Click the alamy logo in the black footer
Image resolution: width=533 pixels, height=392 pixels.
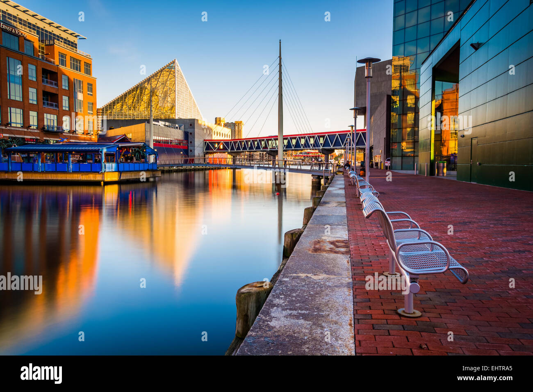click(x=41, y=374)
